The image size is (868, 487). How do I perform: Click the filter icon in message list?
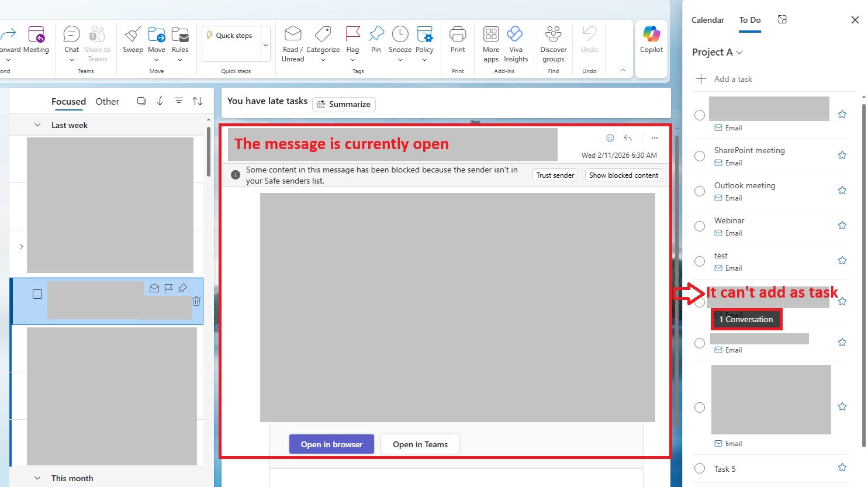pos(179,101)
